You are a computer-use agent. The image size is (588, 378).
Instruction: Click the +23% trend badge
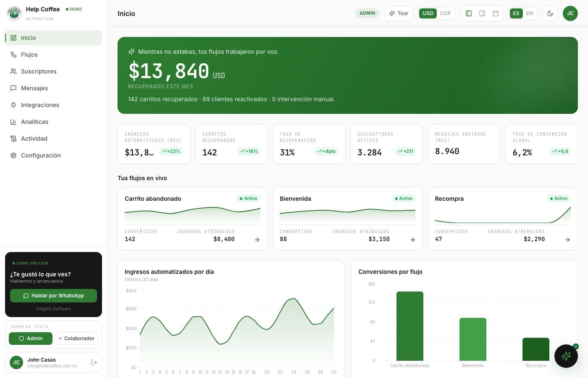pyautogui.click(x=171, y=151)
